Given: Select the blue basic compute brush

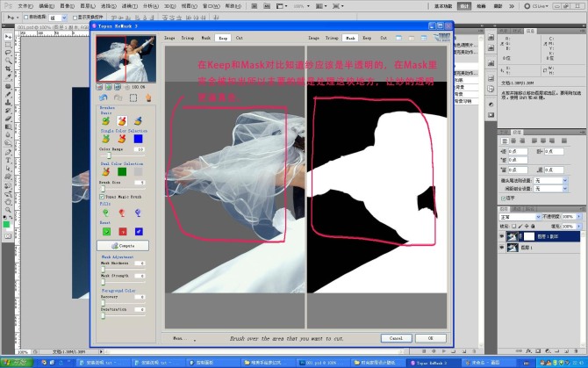Looking at the screenshot, I should [138, 121].
